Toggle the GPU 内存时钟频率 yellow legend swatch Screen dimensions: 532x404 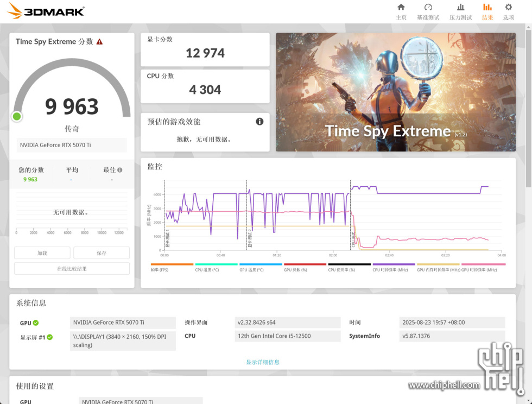click(x=438, y=264)
